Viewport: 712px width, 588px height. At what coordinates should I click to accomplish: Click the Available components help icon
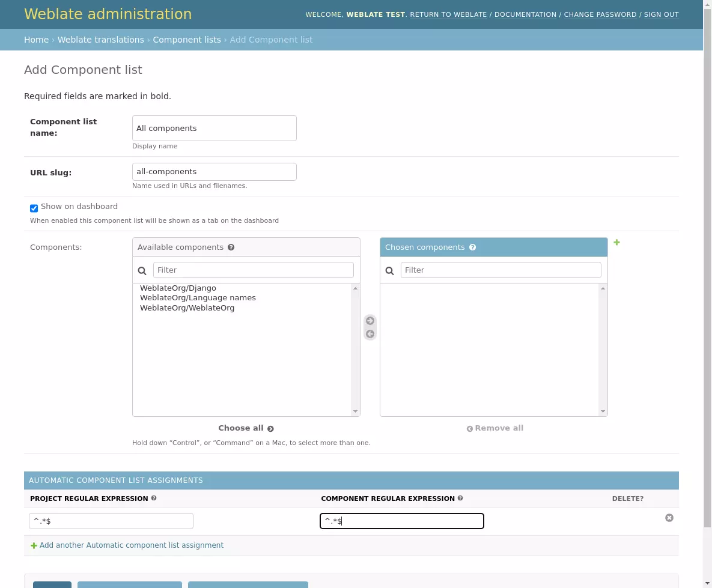coord(231,247)
